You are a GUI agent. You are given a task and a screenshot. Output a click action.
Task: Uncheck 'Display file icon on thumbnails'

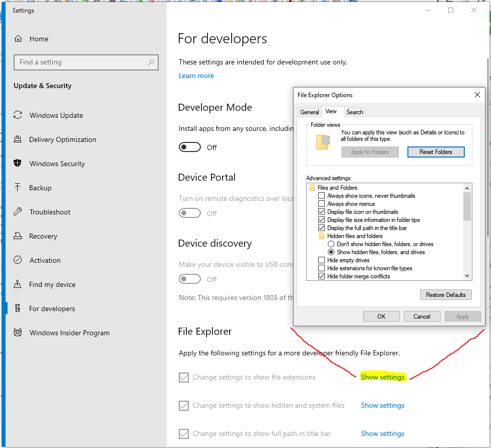point(321,211)
